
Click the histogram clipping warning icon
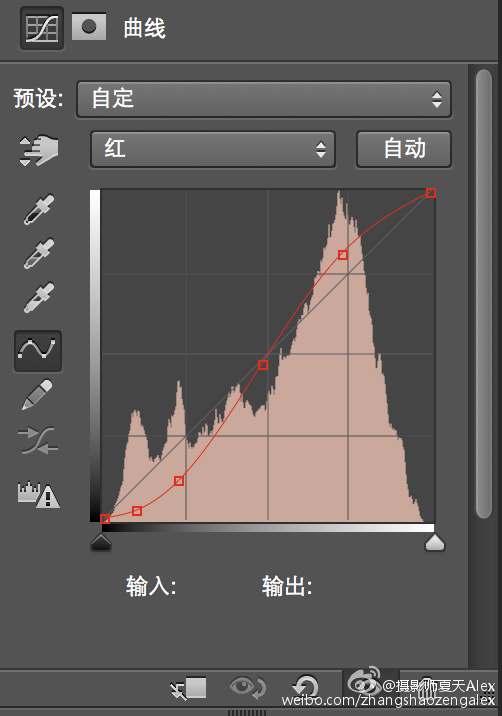tap(38, 495)
